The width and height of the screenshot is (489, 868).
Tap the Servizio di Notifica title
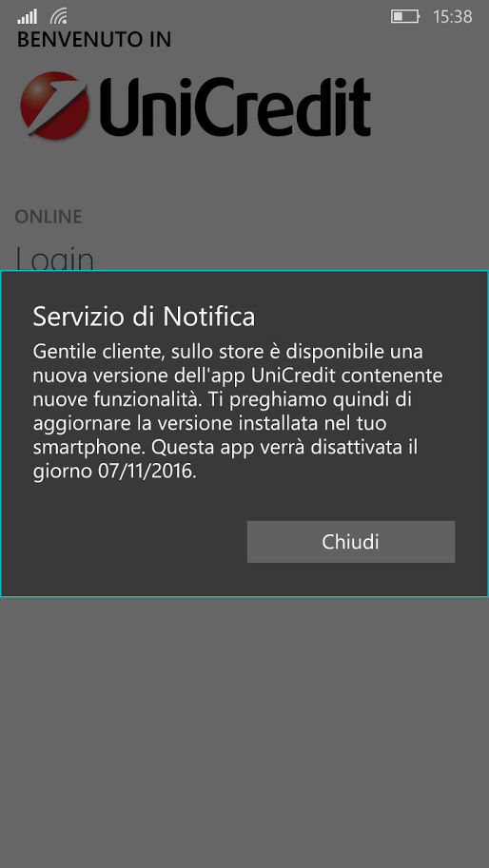coord(144,318)
